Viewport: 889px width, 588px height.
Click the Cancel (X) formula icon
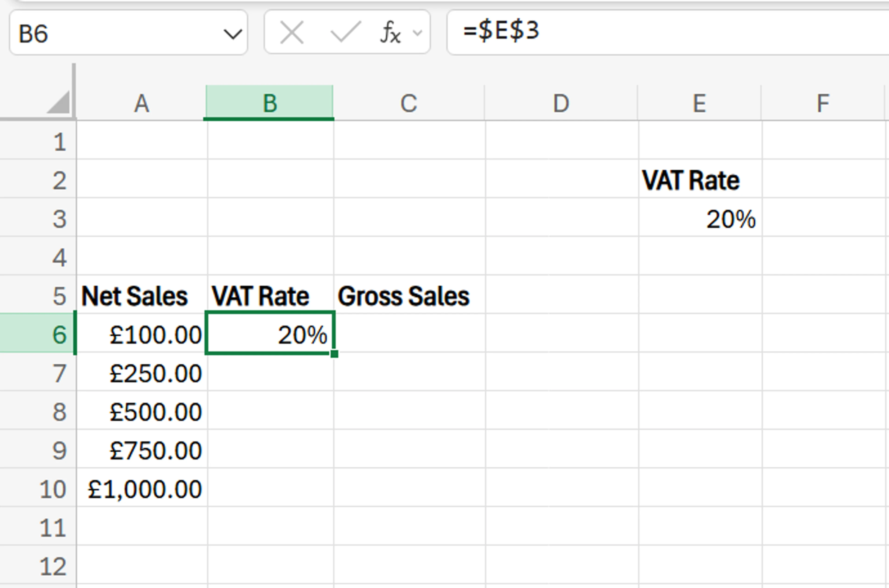pos(292,33)
